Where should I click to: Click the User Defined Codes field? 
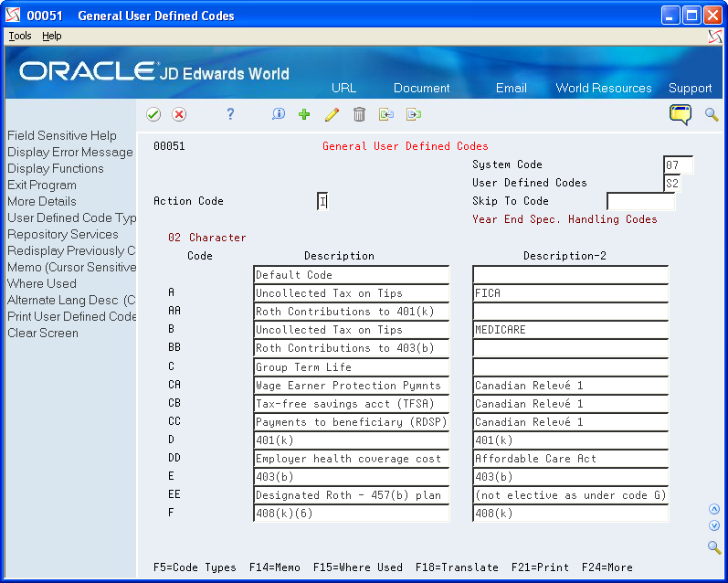coord(672,183)
